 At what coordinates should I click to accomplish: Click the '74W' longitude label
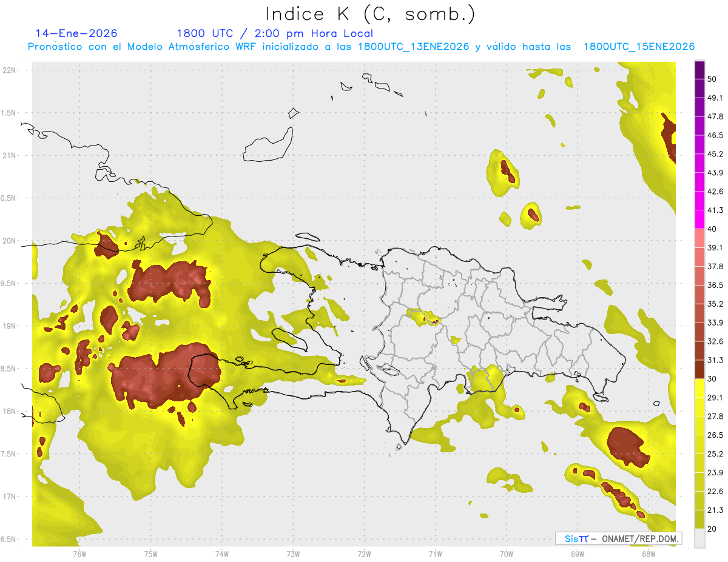(221, 554)
